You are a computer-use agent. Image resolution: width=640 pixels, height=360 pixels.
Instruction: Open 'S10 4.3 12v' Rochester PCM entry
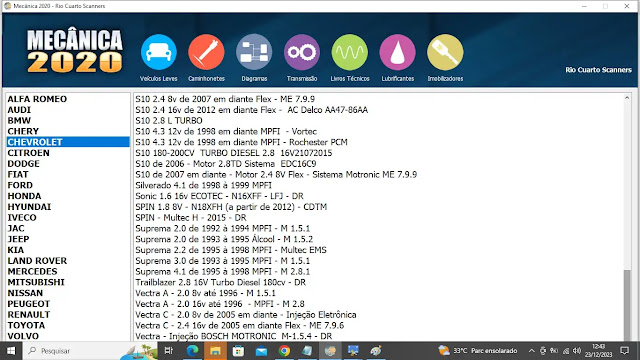(241, 142)
